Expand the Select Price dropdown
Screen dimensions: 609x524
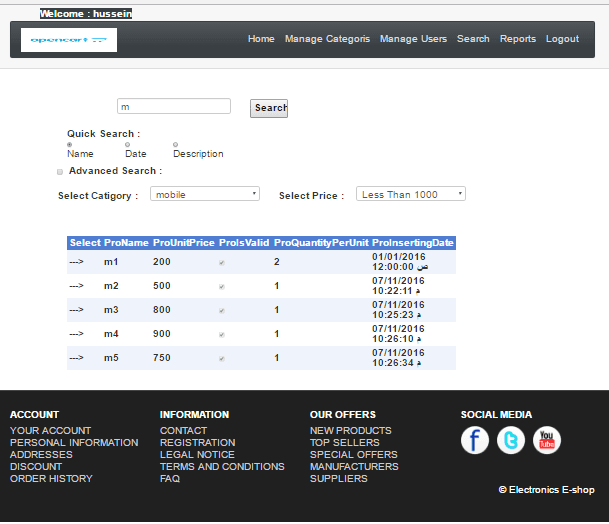click(x=410, y=194)
